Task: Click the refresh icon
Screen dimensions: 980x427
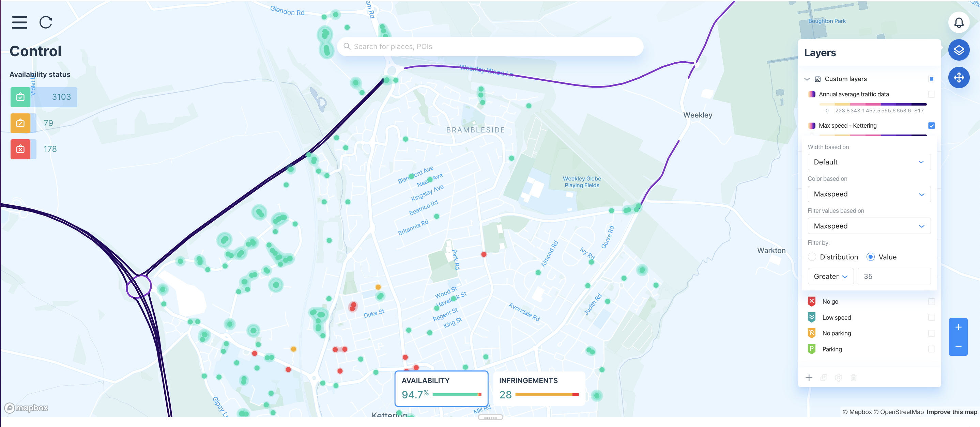Action: pos(46,22)
